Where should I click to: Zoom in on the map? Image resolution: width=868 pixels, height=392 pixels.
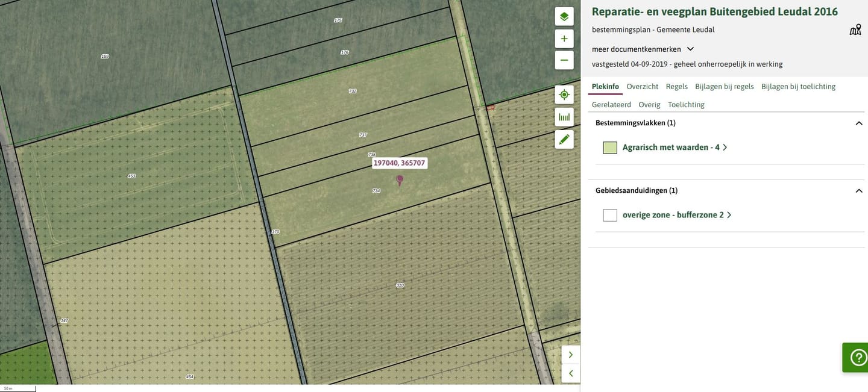click(x=564, y=39)
